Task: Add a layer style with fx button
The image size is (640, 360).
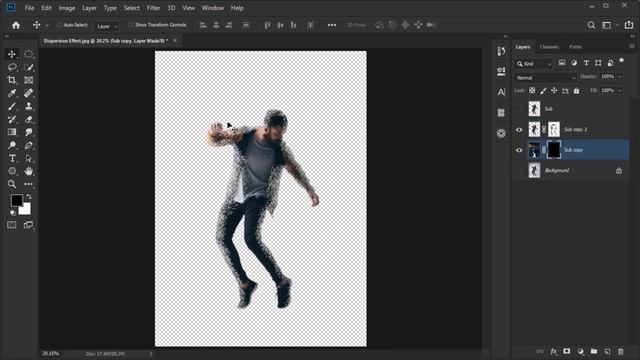Action: 553,351
